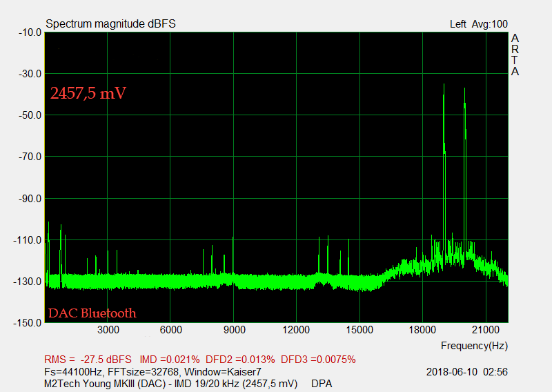Click the 'M2Tech Young MKIII (DAC)' caption
The width and height of the screenshot is (552, 392).
105,384
